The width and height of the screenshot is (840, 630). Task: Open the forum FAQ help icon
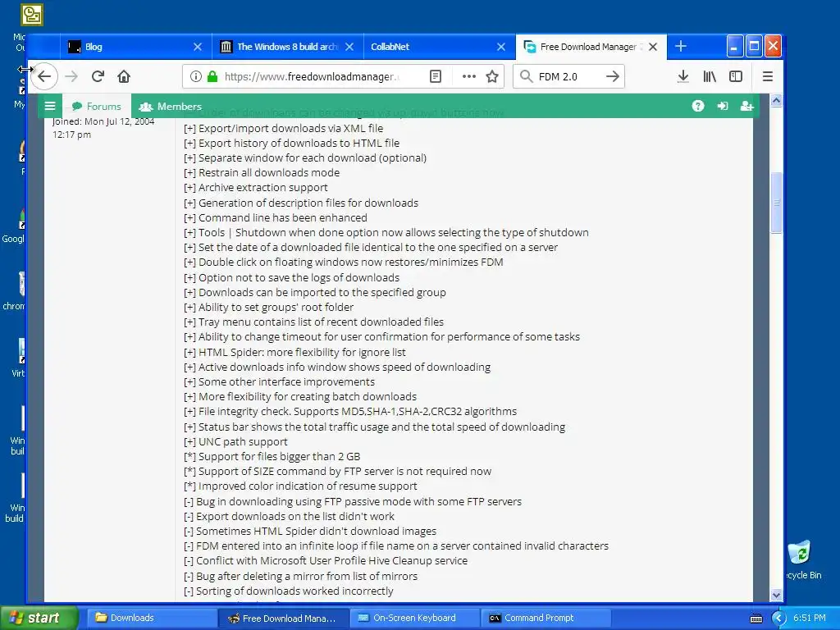pos(697,106)
